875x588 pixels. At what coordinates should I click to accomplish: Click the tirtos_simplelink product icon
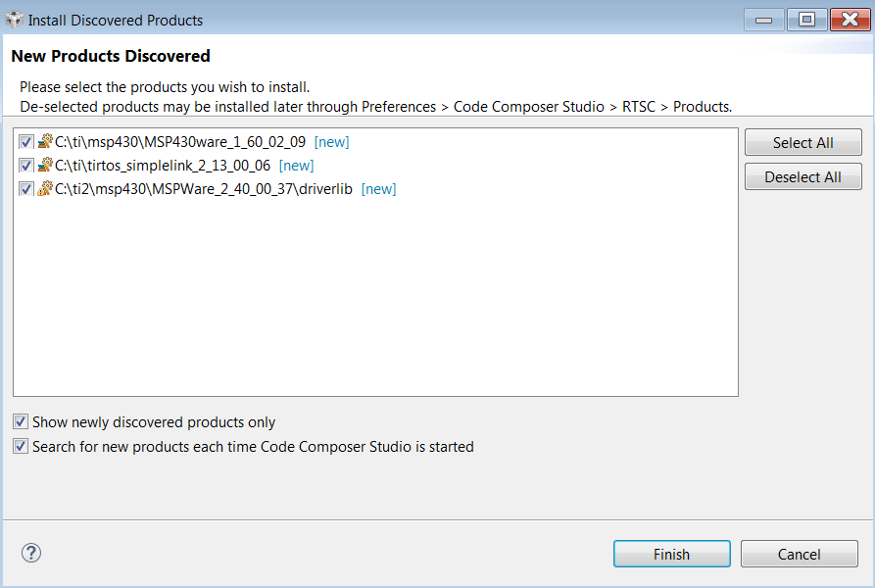coord(45,166)
